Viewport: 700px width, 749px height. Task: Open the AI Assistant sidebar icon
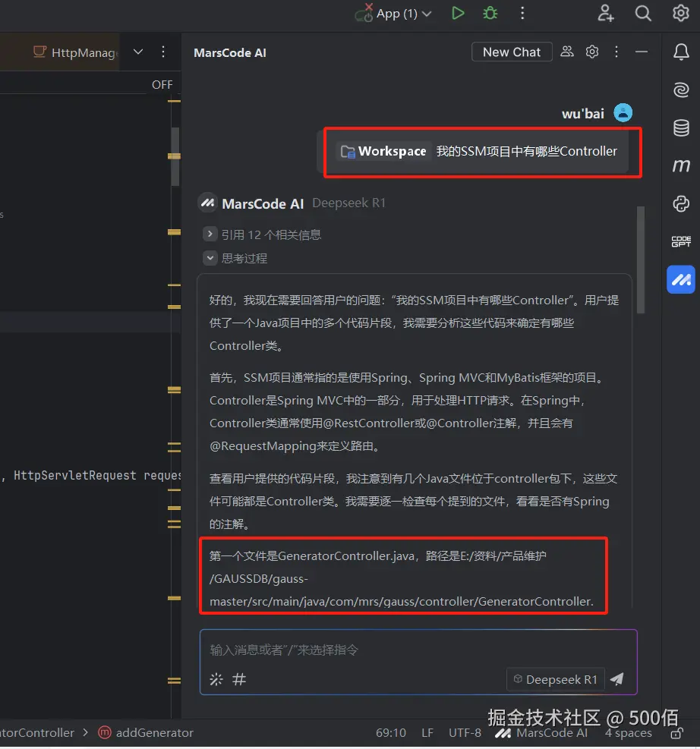point(681,90)
